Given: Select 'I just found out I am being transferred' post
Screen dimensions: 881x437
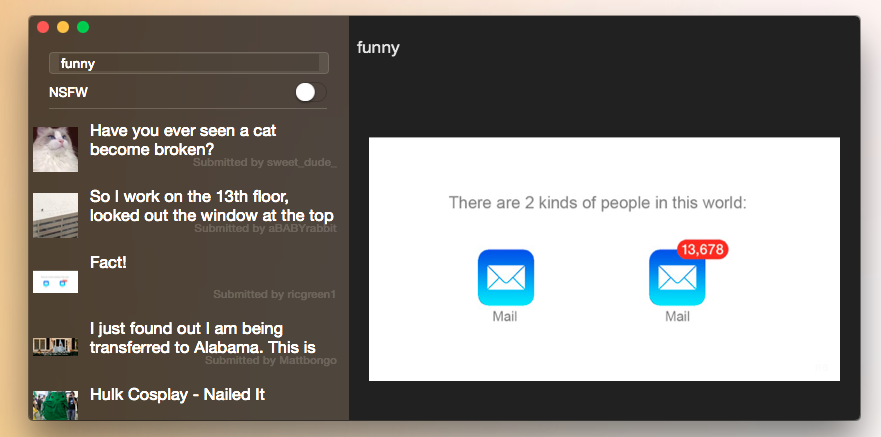Looking at the screenshot, I should [x=203, y=338].
